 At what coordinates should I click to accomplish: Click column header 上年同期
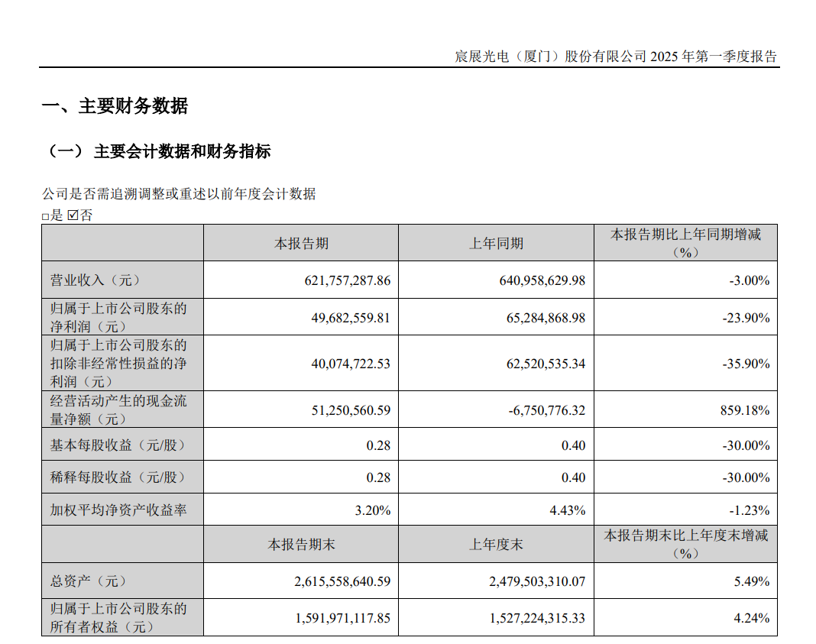click(496, 244)
